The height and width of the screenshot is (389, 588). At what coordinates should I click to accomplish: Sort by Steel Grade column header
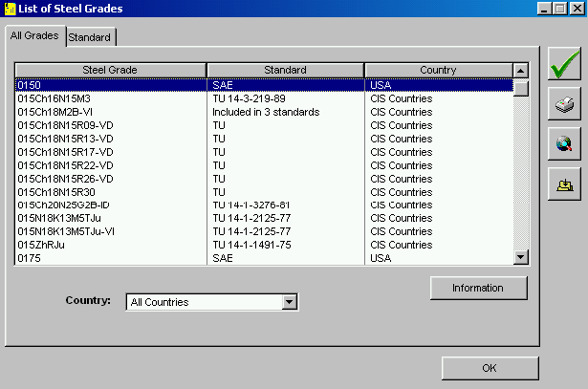pyautogui.click(x=110, y=70)
